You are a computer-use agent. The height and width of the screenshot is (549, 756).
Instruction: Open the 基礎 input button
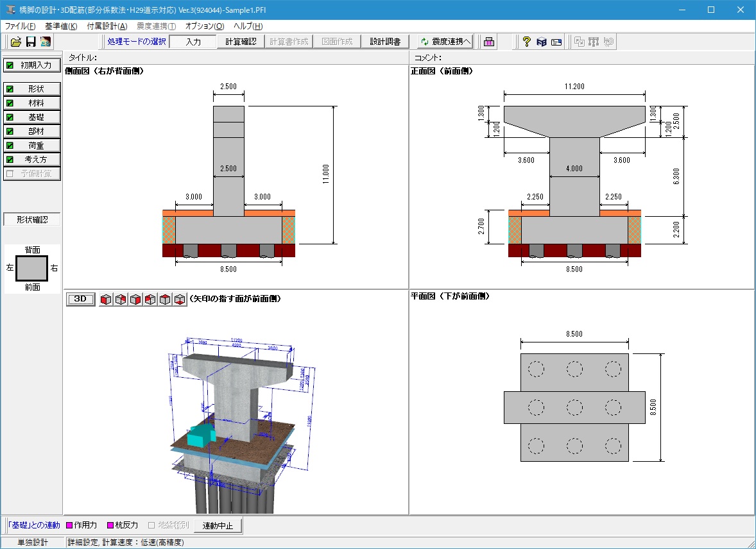[x=32, y=117]
